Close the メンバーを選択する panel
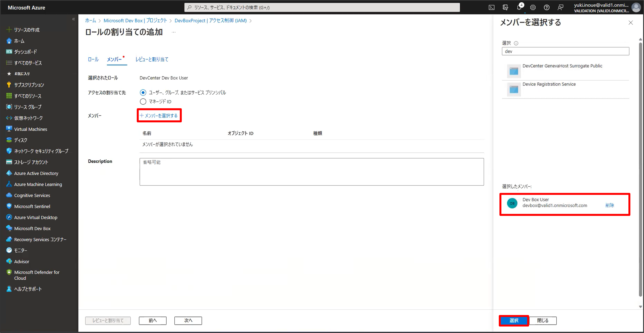Viewport: 644px width, 333px height. click(631, 23)
